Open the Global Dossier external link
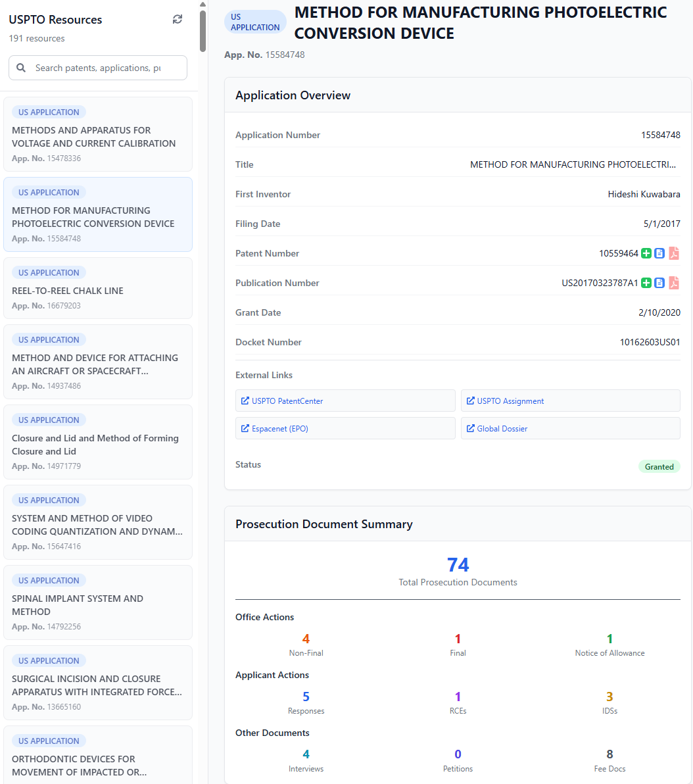Viewport: 693px width, 784px height. pos(570,428)
